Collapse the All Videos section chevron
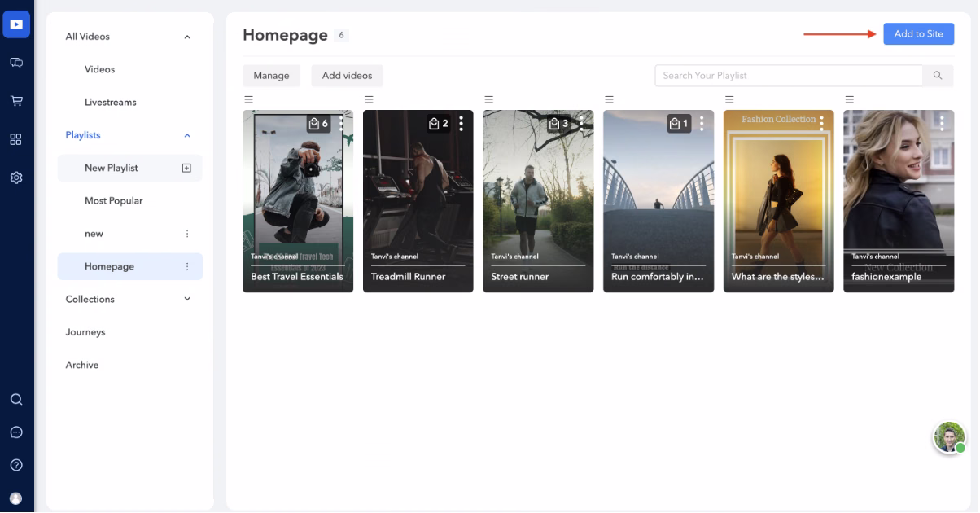This screenshot has width=980, height=513. click(187, 37)
